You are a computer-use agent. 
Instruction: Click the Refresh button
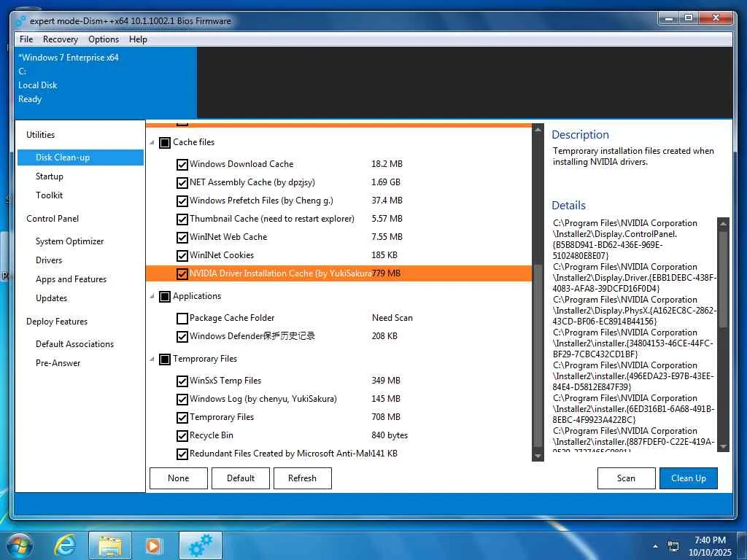[303, 478]
